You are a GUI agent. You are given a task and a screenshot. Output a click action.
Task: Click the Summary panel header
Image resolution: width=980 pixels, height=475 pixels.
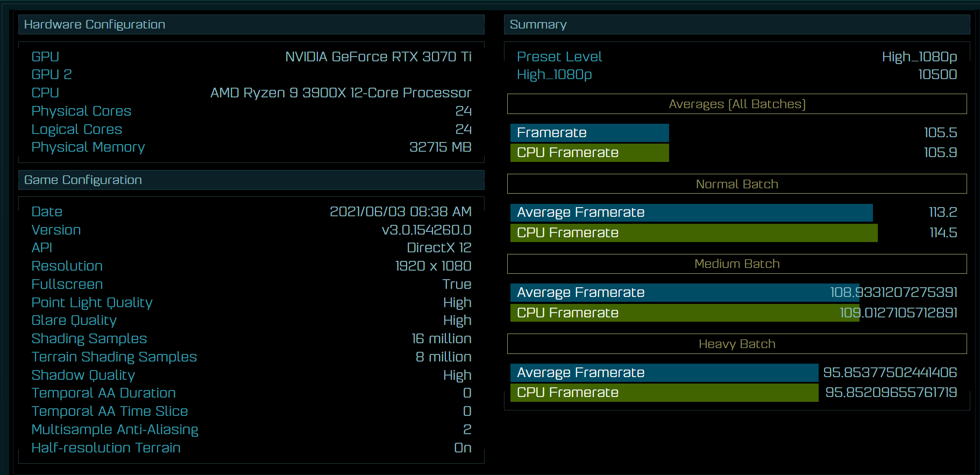click(x=538, y=25)
